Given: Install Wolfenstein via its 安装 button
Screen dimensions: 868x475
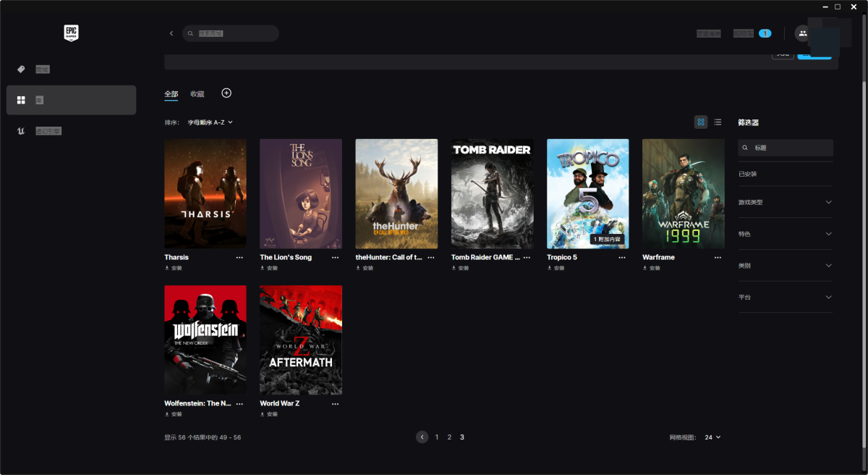Looking at the screenshot, I should point(174,414).
